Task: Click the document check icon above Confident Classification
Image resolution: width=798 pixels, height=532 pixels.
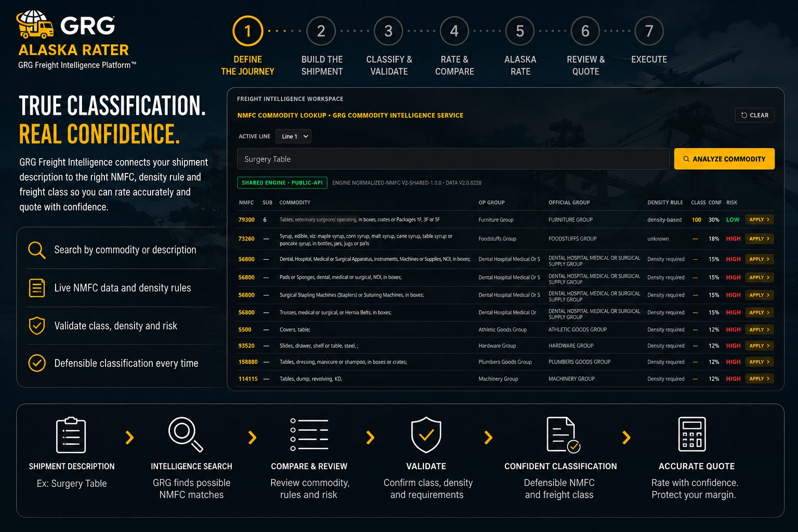Action: (x=563, y=434)
